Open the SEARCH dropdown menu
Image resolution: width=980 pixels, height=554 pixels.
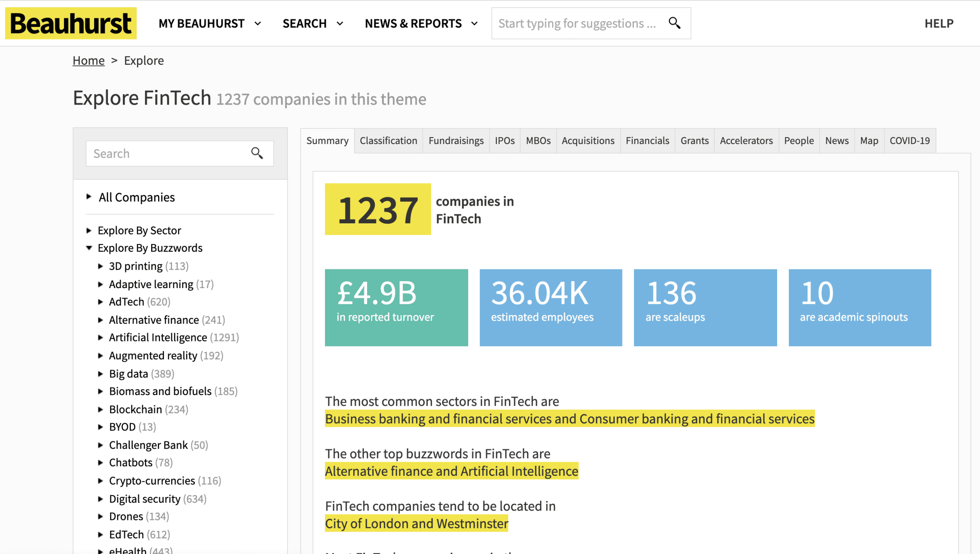pos(313,23)
